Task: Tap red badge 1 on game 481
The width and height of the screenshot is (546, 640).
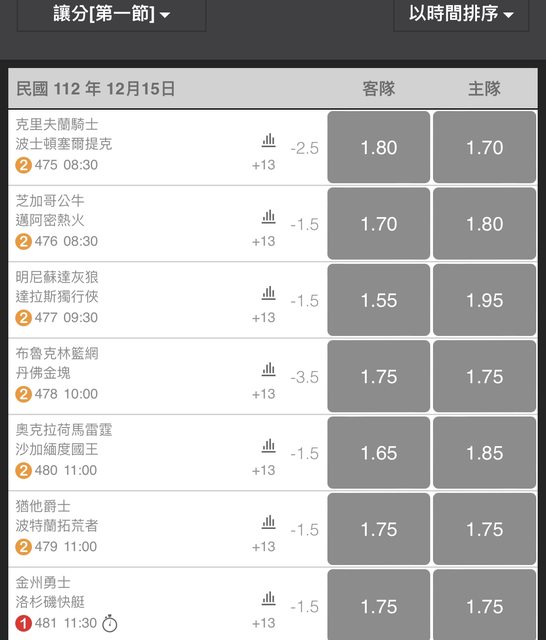Action: 23,624
